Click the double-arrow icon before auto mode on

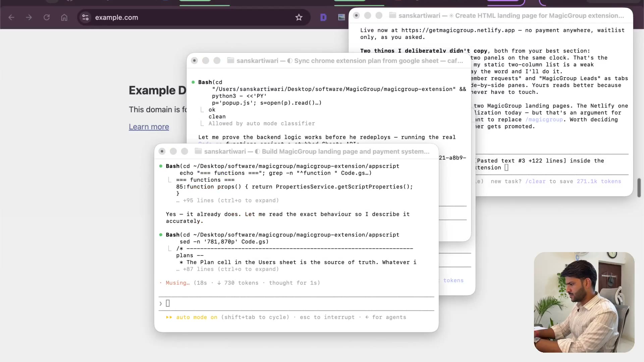click(169, 317)
